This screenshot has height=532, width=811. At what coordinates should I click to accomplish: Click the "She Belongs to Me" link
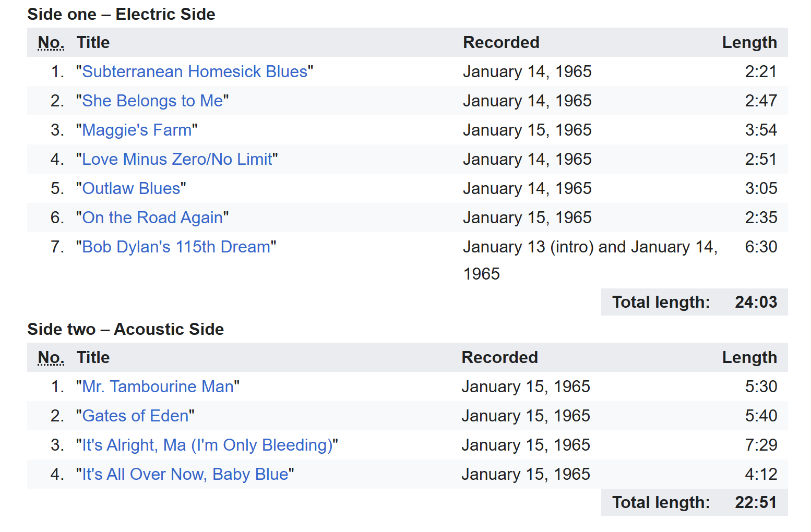point(152,101)
